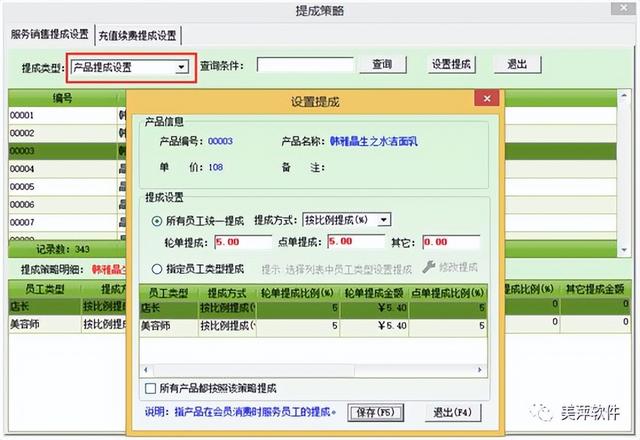
Task: Click the 其它 commission input field
Action: click(450, 242)
